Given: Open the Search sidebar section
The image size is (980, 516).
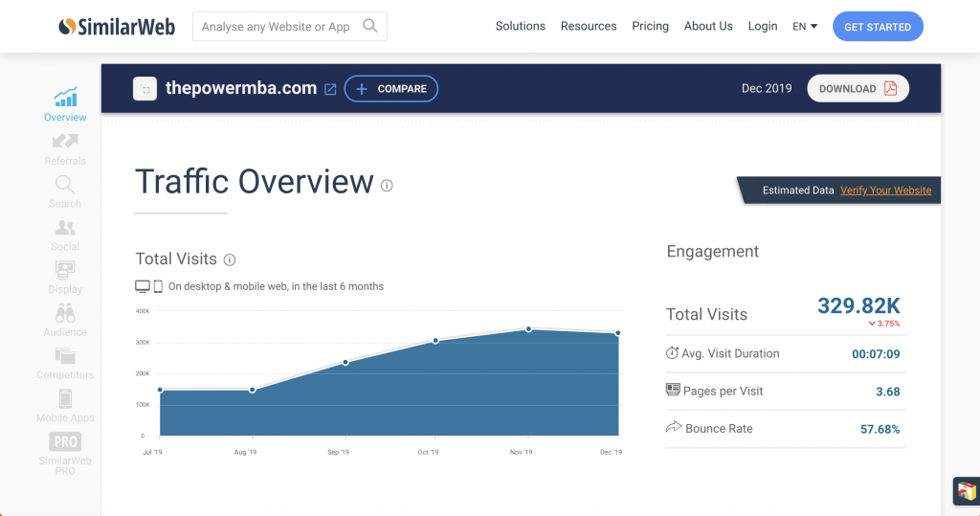Looking at the screenshot, I should [x=65, y=192].
